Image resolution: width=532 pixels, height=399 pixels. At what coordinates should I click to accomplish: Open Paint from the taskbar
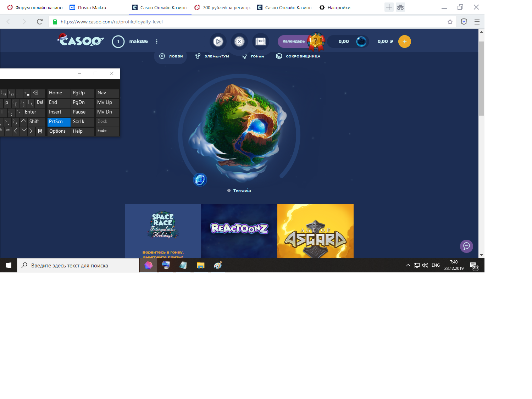pos(218,265)
